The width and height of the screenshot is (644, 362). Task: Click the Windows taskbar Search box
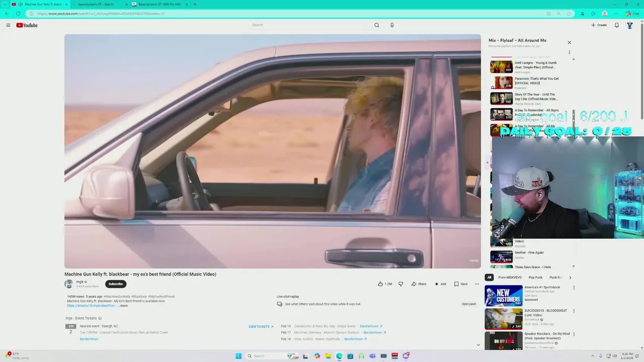272,356
